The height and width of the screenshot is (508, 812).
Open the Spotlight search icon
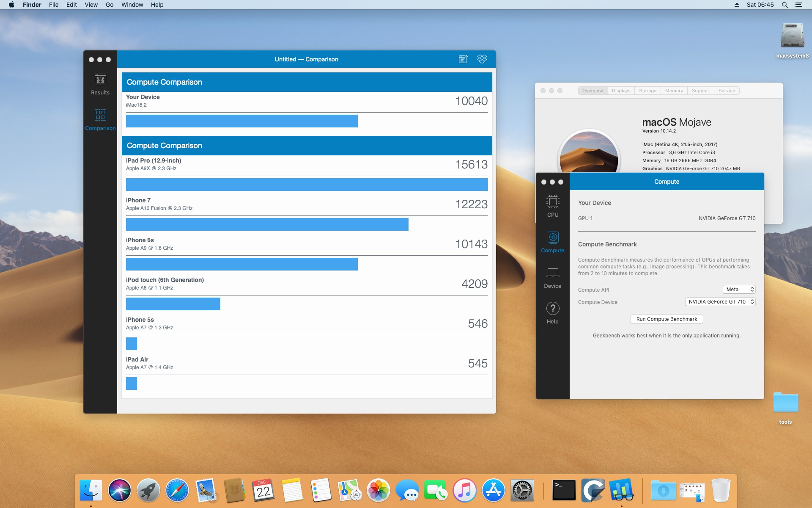785,5
